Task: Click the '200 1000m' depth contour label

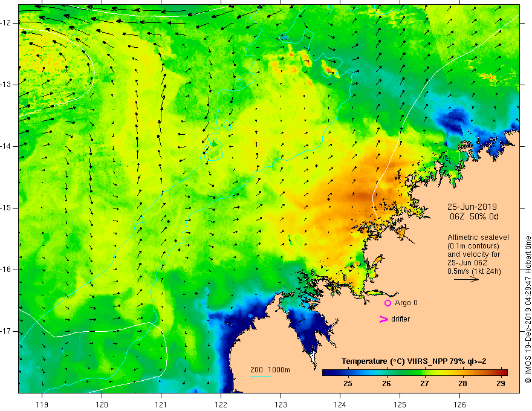Action: (270, 370)
